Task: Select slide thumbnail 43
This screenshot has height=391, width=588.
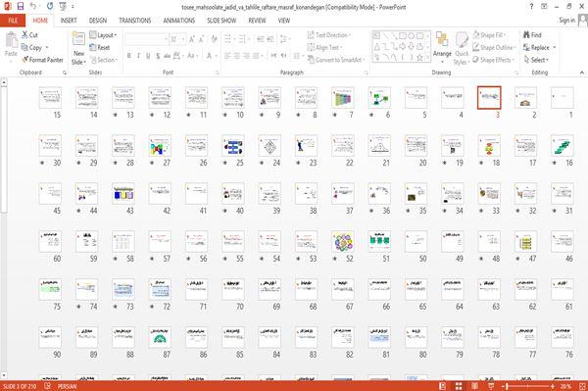Action: point(123,193)
